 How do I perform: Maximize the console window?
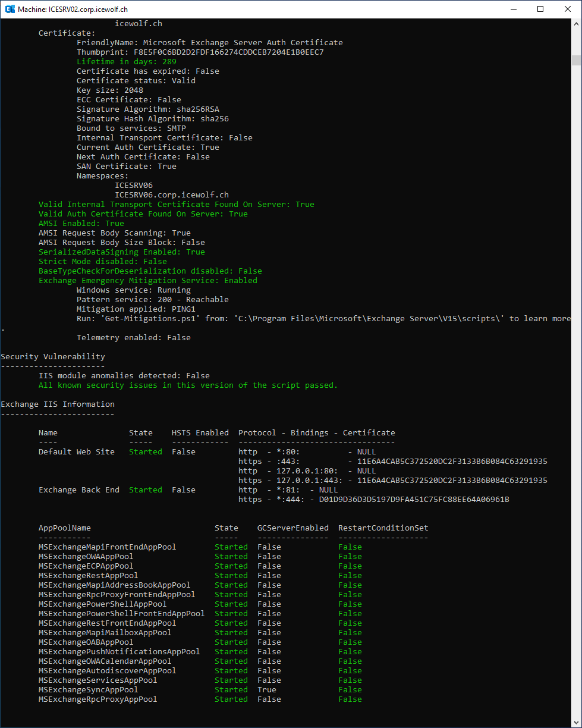coord(540,9)
